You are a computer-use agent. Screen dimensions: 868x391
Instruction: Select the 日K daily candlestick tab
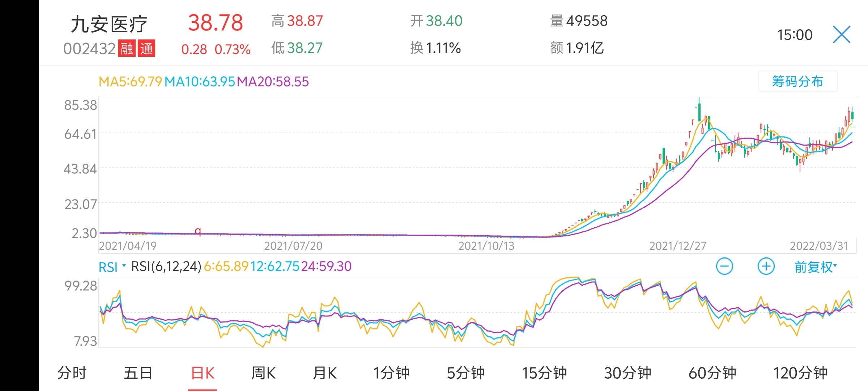click(x=203, y=373)
